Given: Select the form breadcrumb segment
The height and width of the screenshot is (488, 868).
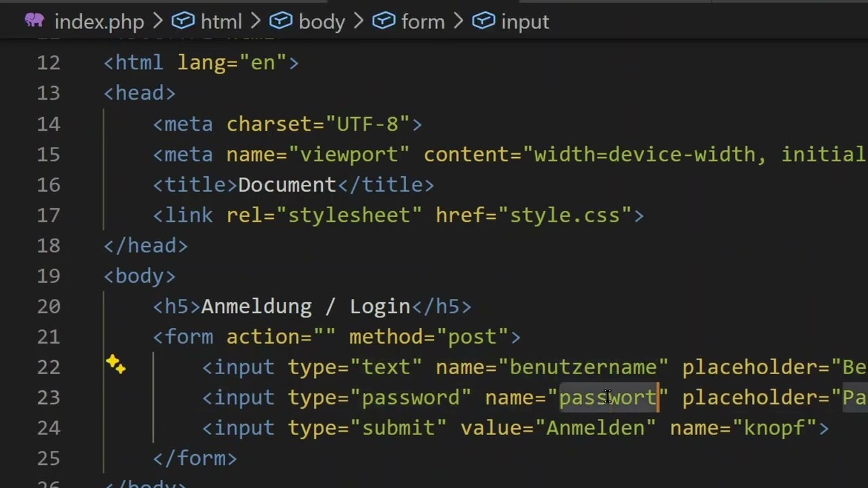Looking at the screenshot, I should 422,22.
